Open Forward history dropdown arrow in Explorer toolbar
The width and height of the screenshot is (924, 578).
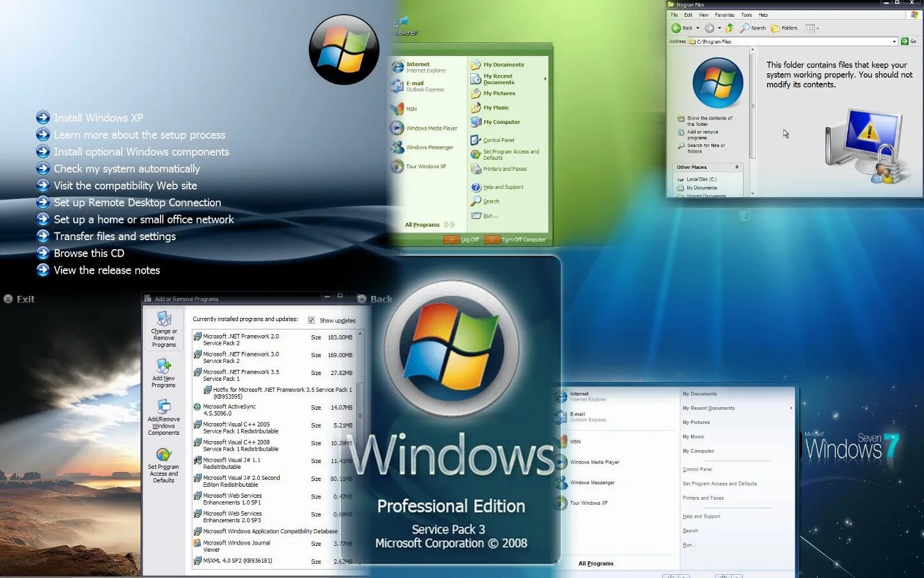click(x=719, y=28)
